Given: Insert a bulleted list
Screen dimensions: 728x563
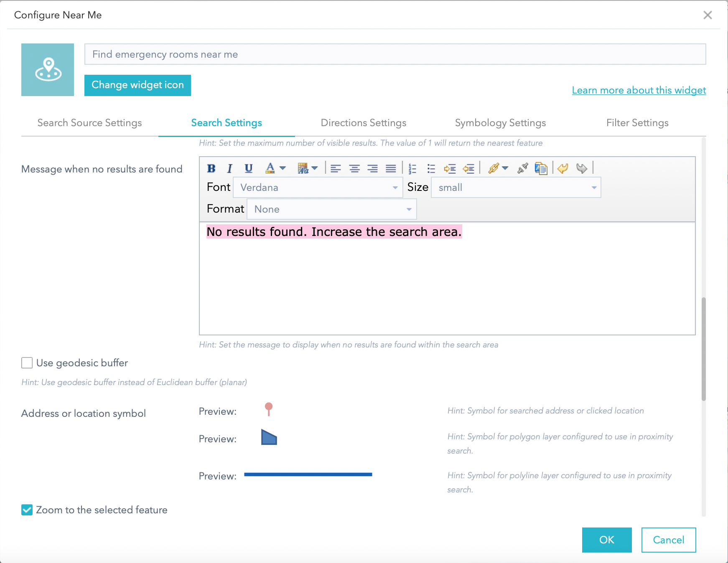Looking at the screenshot, I should click(431, 168).
